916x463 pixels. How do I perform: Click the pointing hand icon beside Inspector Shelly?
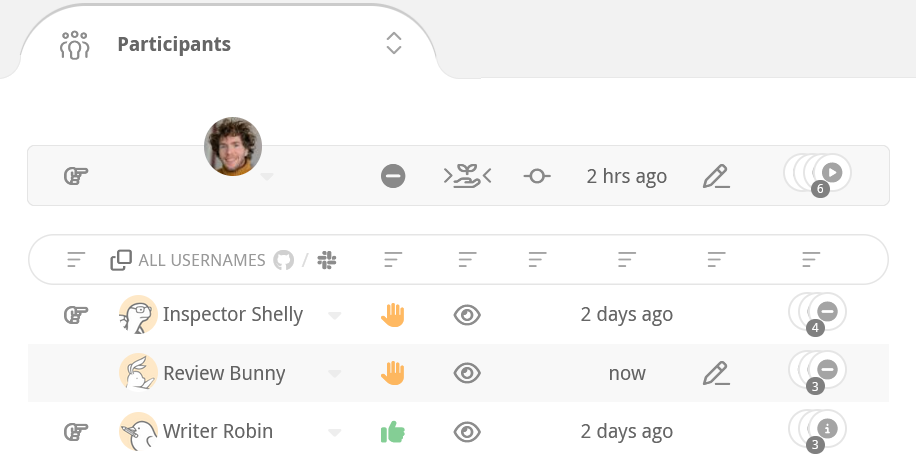(76, 315)
